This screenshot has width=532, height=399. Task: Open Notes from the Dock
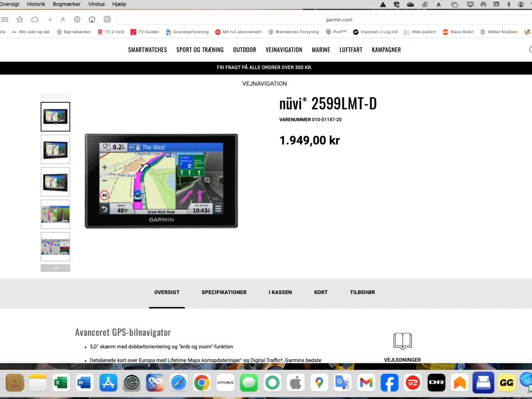click(x=38, y=382)
